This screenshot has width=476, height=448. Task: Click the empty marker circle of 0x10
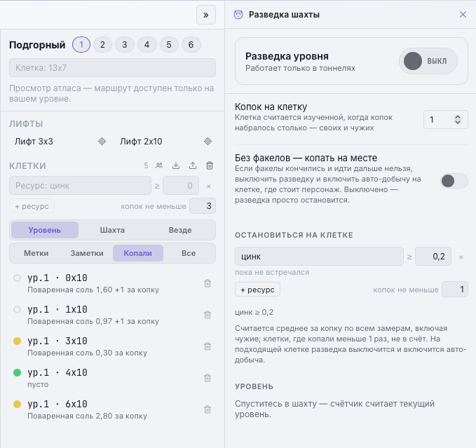(18, 278)
